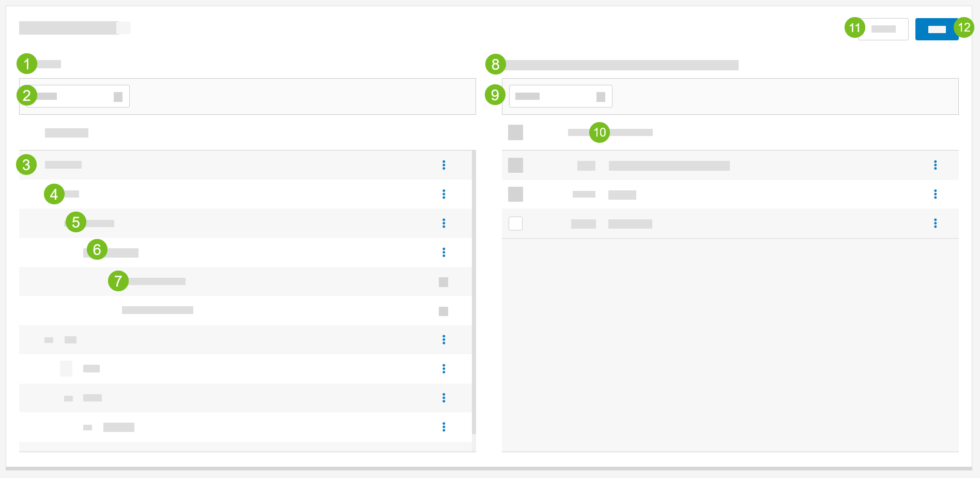980x478 pixels.
Task: Click the white outlined button marked 11
Action: [883, 29]
